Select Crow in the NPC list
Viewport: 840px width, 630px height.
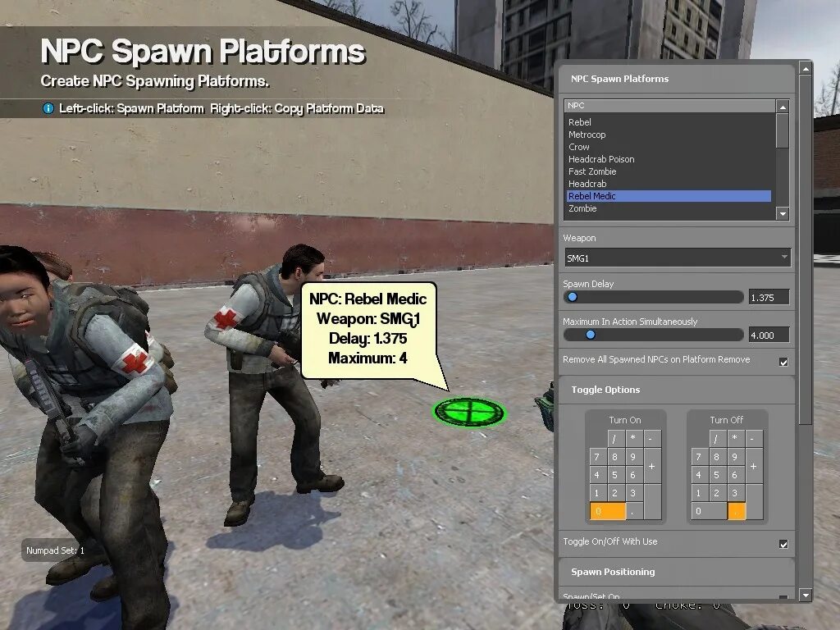(x=669, y=147)
